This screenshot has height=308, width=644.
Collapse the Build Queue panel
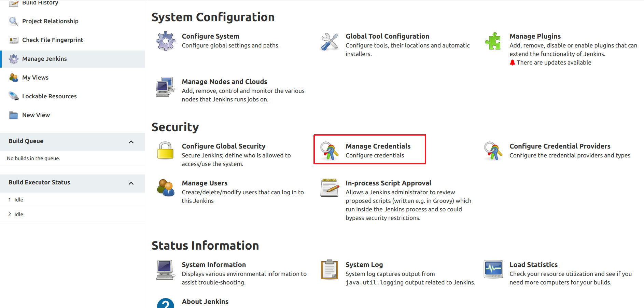pos(131,142)
